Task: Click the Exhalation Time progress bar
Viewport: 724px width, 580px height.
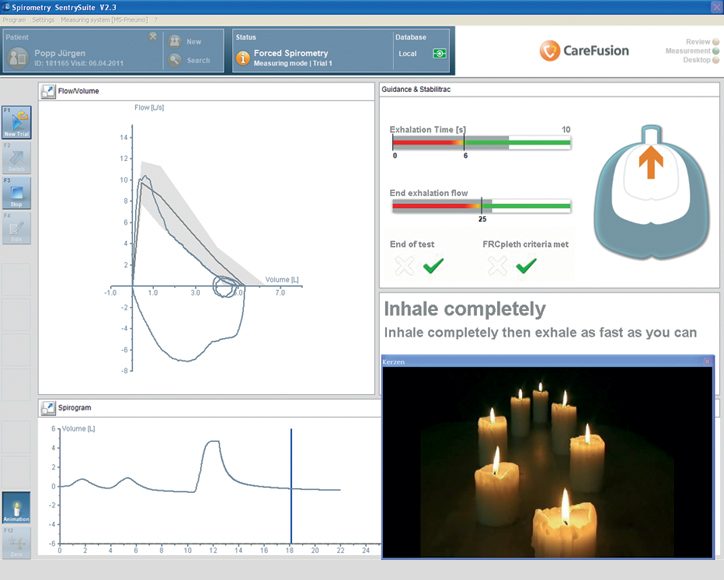Action: click(x=482, y=143)
